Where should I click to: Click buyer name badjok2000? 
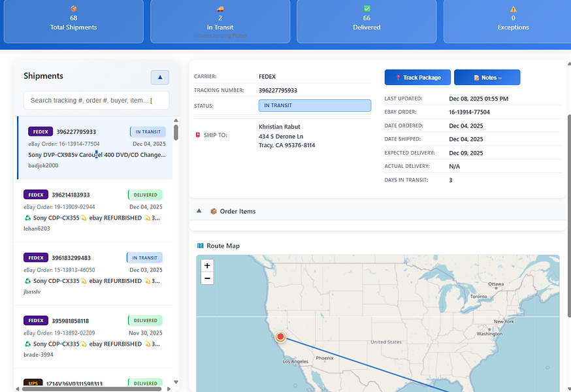[x=43, y=165]
